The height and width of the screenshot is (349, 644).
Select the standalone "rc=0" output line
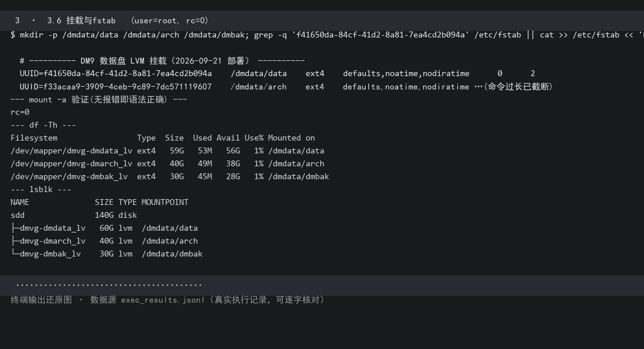20,112
